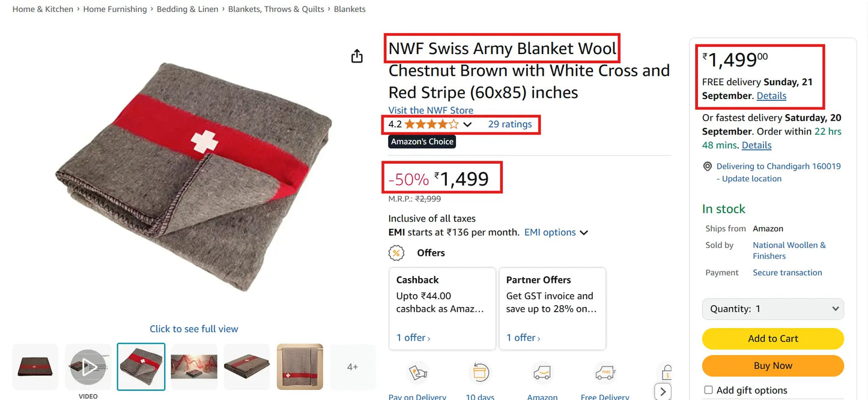868x400 pixels.
Task: Select the folded blanket thumbnail with red cross
Action: click(141, 366)
